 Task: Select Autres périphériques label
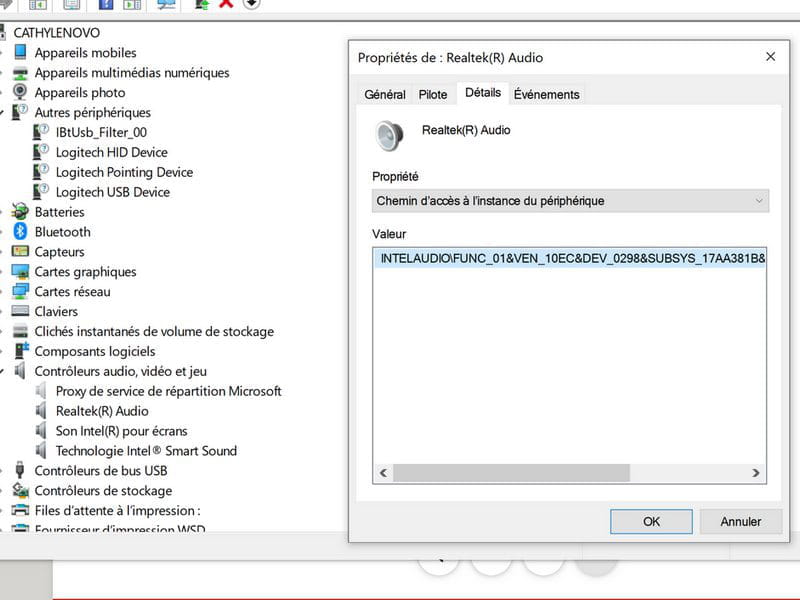point(92,112)
